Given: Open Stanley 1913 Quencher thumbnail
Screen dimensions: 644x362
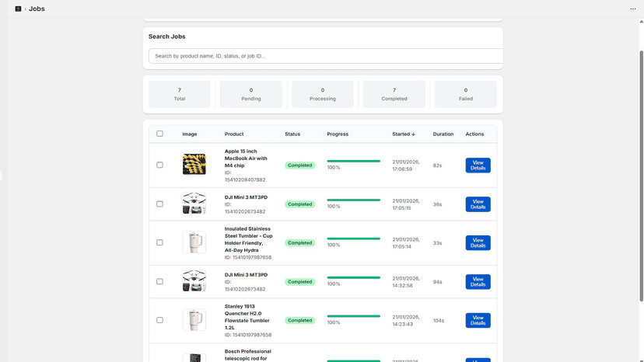Looking at the screenshot, I should point(194,320).
